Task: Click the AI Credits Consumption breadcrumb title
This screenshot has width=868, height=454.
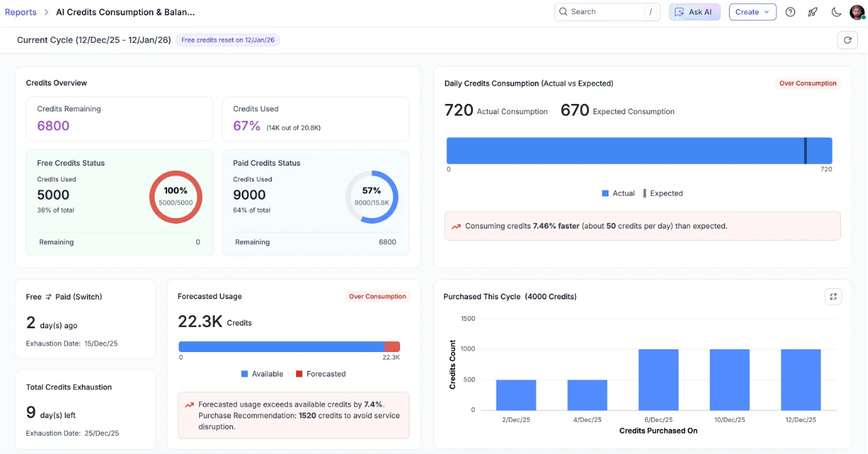Action: (x=126, y=12)
